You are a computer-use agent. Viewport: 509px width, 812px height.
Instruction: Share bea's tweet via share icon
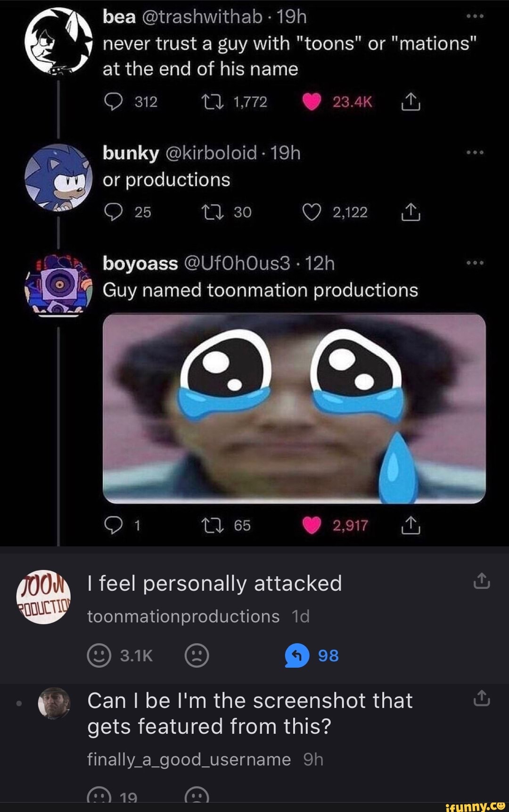410,102
